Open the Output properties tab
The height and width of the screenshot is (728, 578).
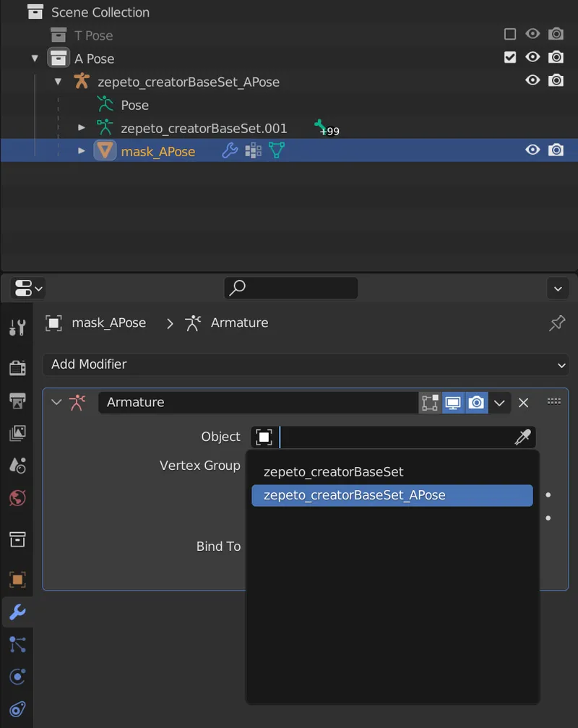coord(17,400)
